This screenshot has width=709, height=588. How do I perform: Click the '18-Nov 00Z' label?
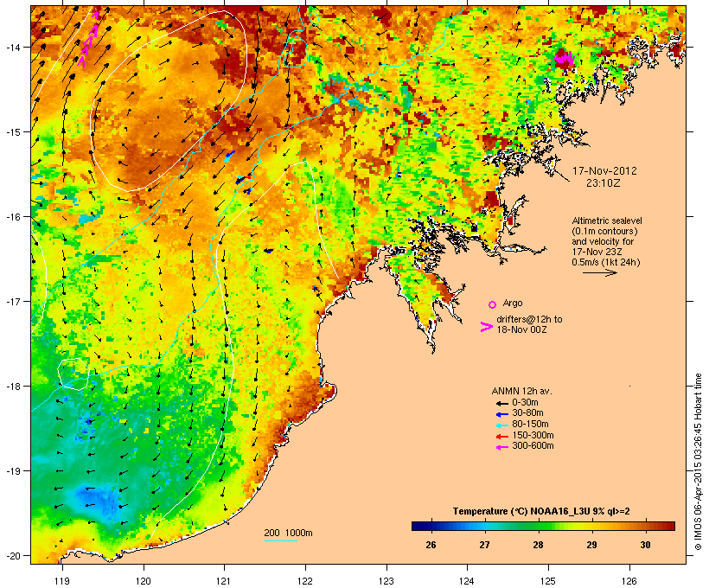point(521,329)
